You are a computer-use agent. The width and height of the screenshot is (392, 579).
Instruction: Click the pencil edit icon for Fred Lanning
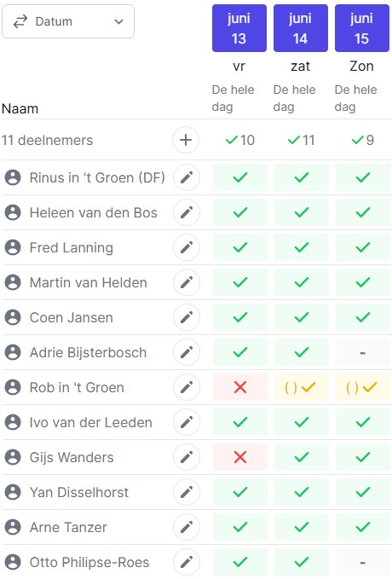point(187,247)
